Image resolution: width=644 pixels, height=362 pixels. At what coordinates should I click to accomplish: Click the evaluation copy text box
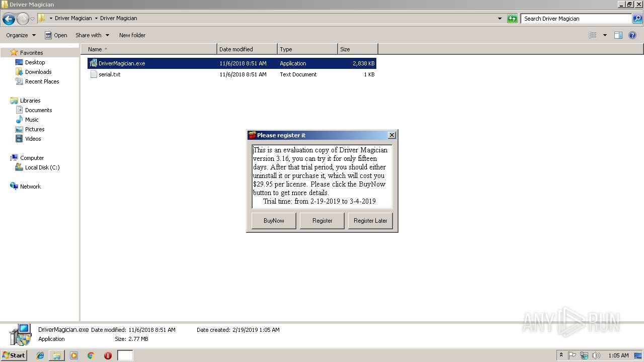pyautogui.click(x=322, y=176)
